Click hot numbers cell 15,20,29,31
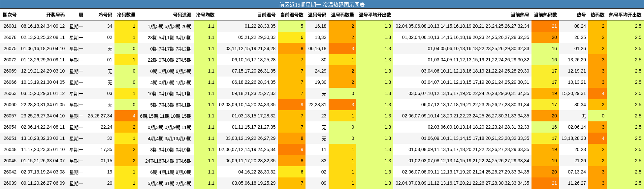This screenshot has width=644, height=189. (x=574, y=93)
